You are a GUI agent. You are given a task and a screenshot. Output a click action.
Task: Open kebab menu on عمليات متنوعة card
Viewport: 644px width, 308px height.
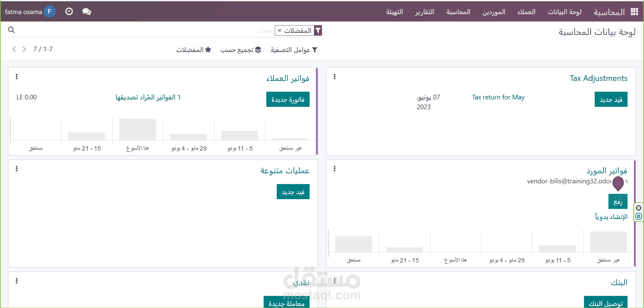tap(16, 169)
